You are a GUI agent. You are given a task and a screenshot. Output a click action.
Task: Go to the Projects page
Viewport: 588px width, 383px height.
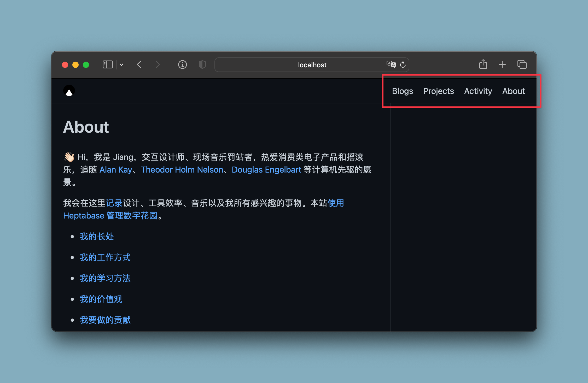(x=438, y=91)
